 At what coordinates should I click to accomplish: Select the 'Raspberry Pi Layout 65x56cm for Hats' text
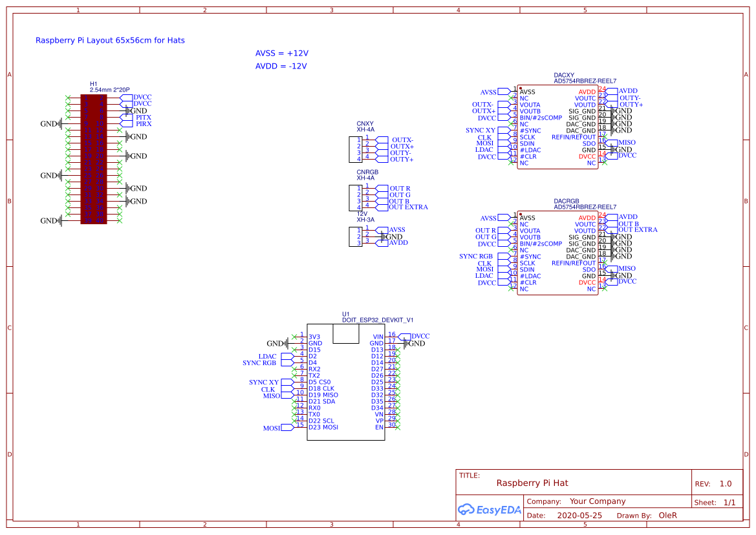[110, 40]
